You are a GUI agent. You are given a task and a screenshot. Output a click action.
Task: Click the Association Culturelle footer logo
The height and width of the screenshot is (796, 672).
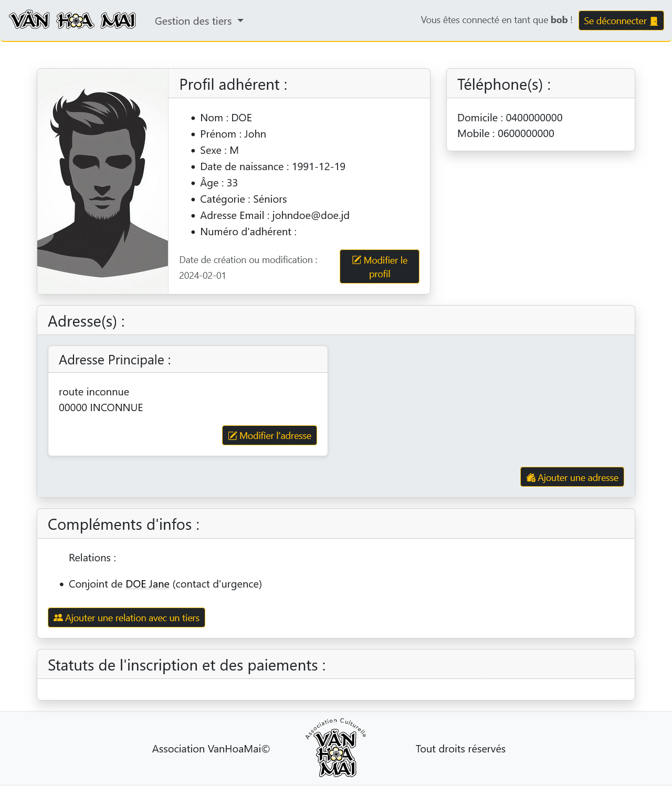[336, 748]
